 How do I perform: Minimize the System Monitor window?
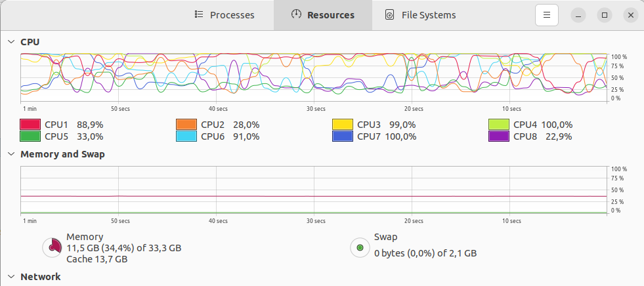[x=578, y=15]
